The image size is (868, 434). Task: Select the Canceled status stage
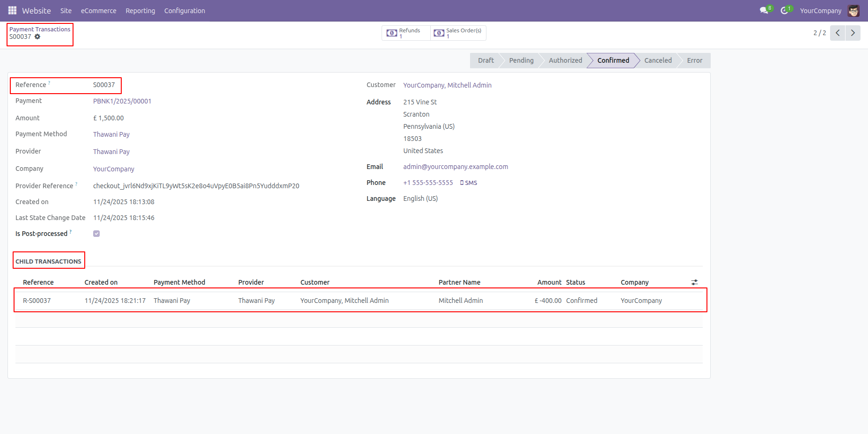click(657, 60)
